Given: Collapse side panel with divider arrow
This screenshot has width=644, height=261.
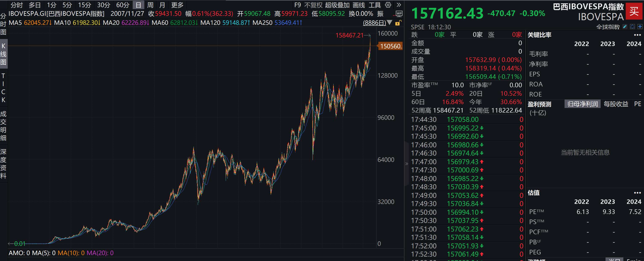Looking at the screenshot, I should click(x=406, y=164).
